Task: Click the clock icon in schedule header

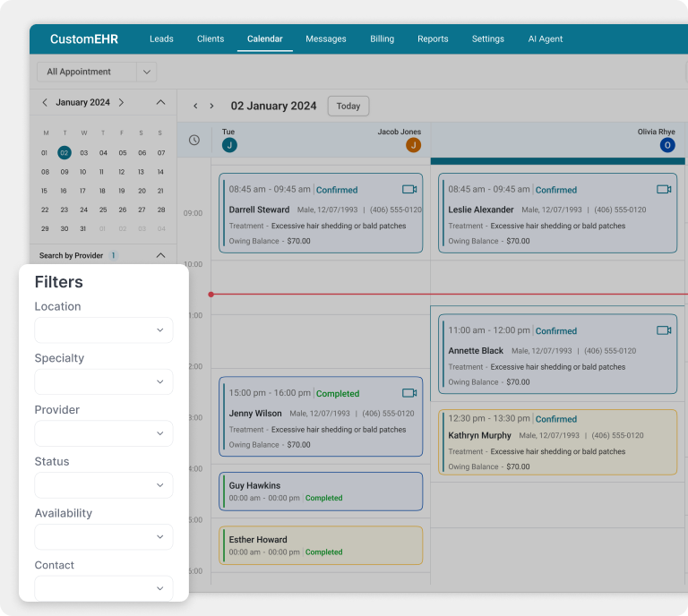Action: coord(194,140)
